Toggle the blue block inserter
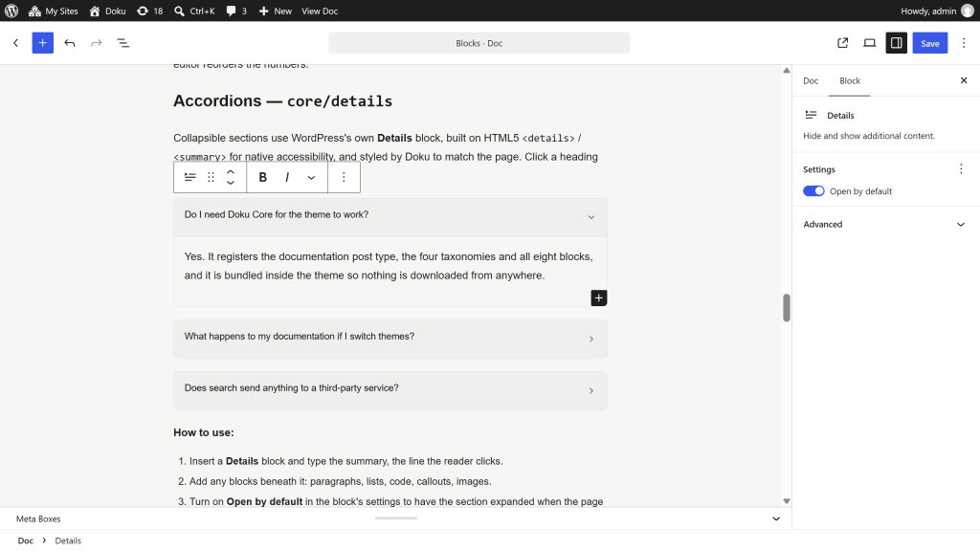The image size is (980, 551). point(42,43)
